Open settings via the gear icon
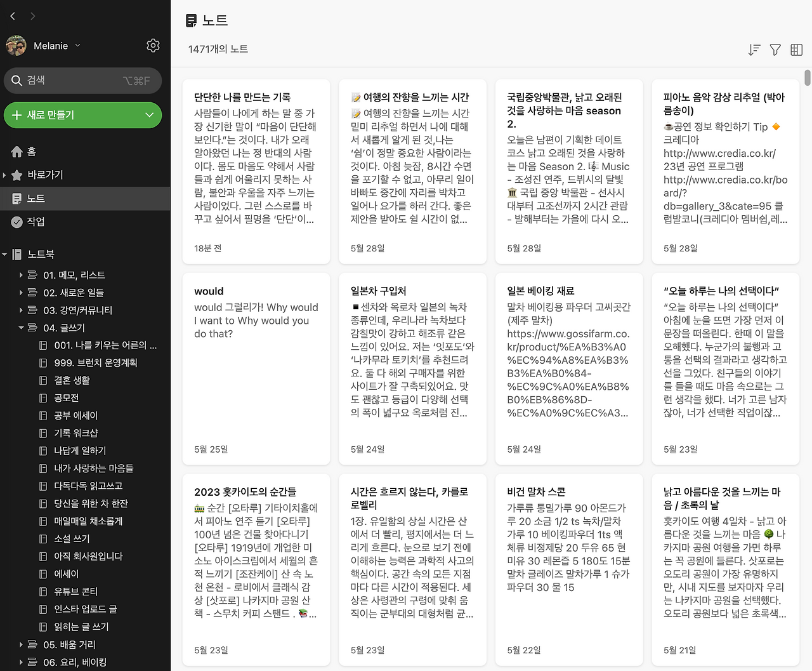The width and height of the screenshot is (812, 671). point(153,45)
